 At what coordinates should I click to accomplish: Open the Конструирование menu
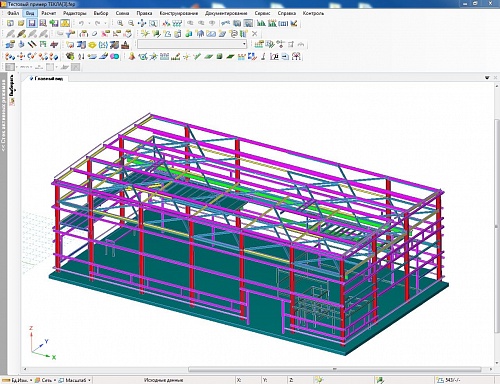[179, 13]
